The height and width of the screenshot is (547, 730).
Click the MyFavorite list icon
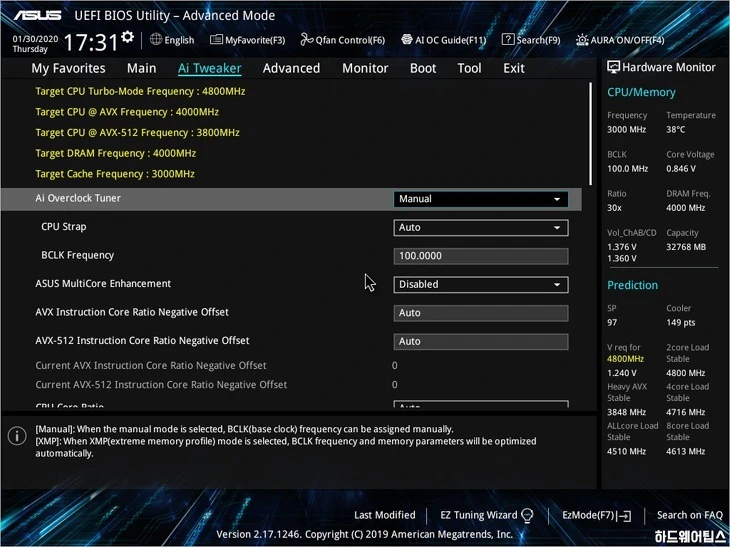pyautogui.click(x=216, y=40)
